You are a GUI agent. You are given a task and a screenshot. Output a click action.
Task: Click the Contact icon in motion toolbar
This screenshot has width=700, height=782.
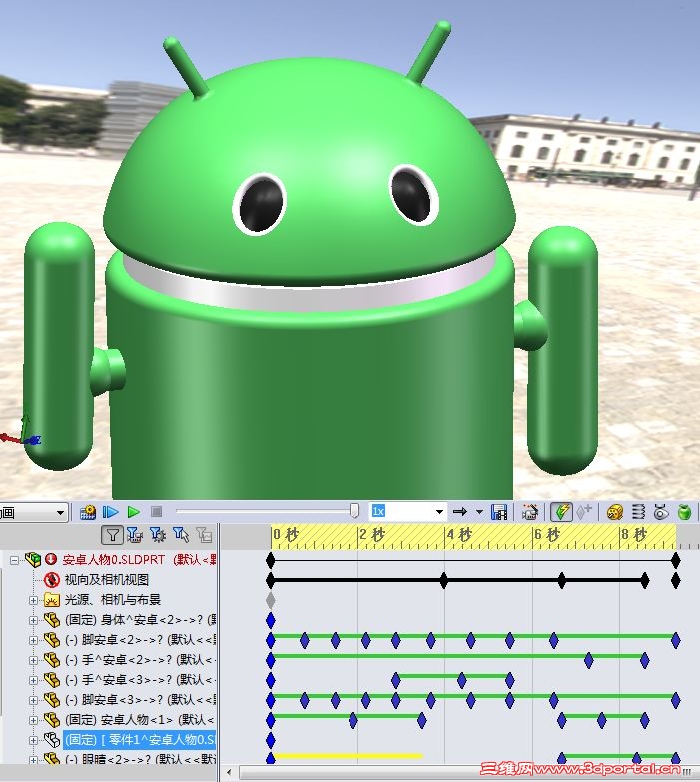click(x=661, y=512)
